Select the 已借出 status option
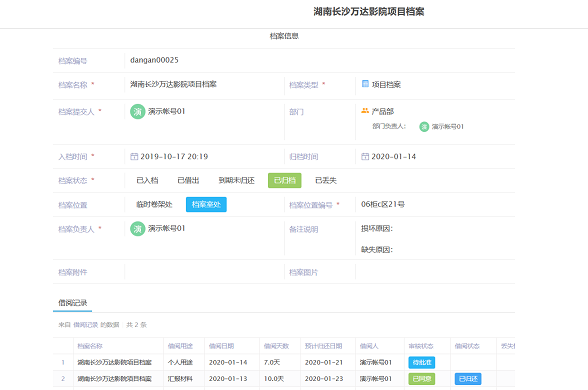 (x=188, y=181)
